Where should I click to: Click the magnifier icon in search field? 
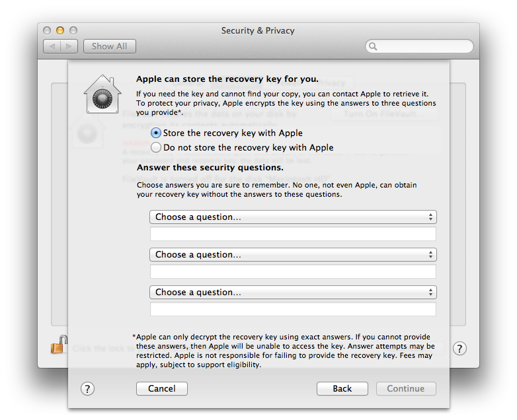373,46
